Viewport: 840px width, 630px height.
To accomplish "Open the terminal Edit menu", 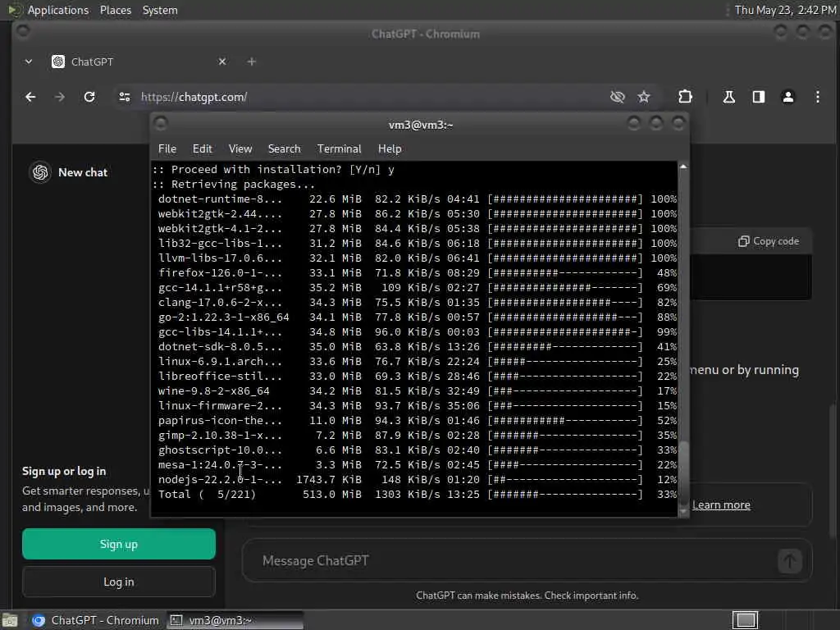I will pyautogui.click(x=202, y=149).
